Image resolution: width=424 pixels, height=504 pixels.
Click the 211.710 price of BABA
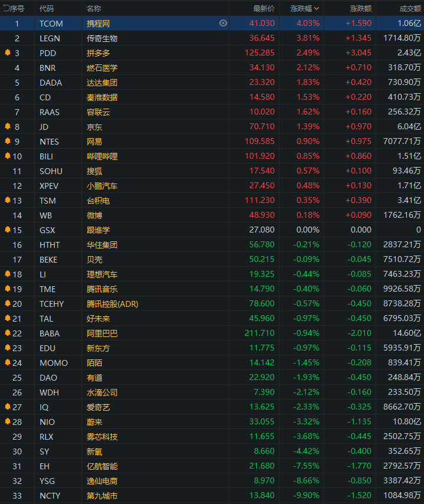[x=260, y=333]
